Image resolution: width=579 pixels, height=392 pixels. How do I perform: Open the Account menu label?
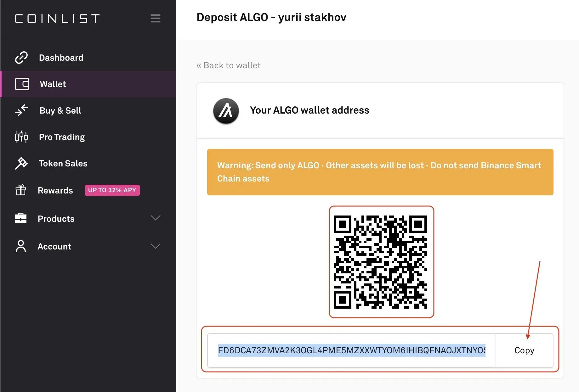[54, 246]
